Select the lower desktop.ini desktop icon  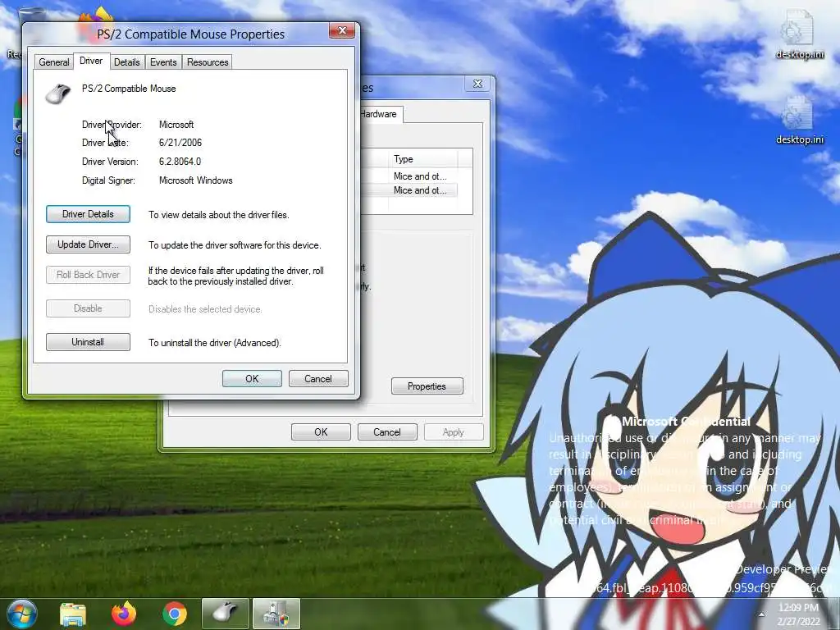tap(799, 120)
